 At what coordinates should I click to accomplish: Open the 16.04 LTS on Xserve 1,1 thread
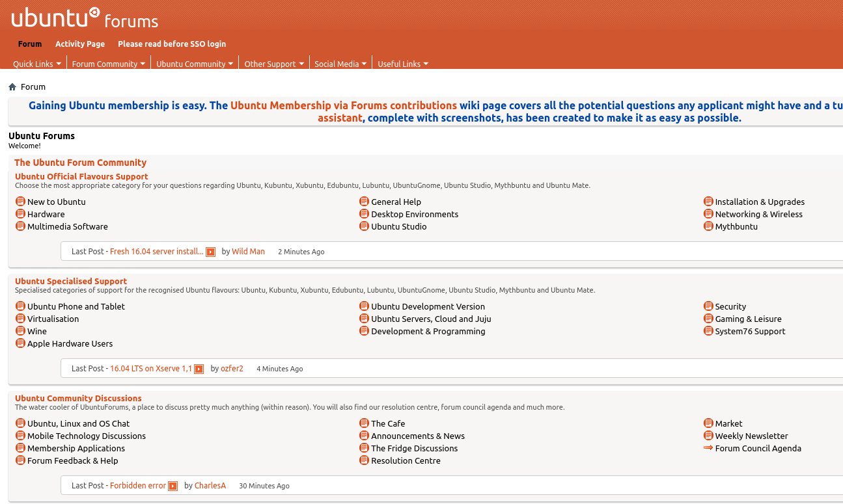point(151,368)
